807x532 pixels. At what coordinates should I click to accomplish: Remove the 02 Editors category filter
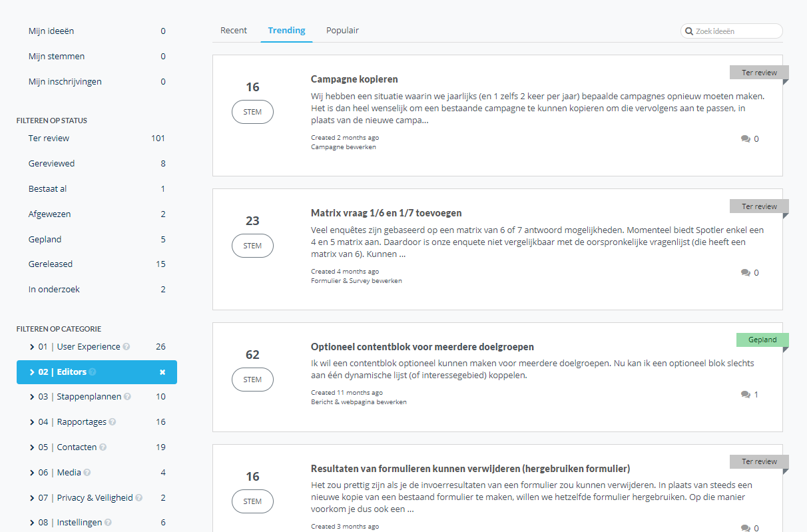tap(162, 372)
